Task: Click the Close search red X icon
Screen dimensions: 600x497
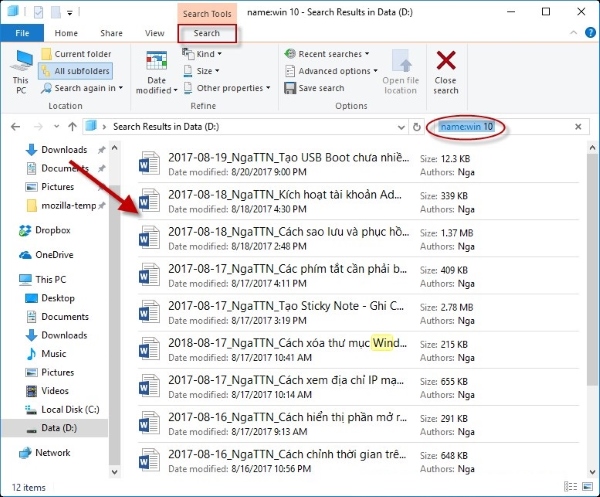Action: coord(446,61)
